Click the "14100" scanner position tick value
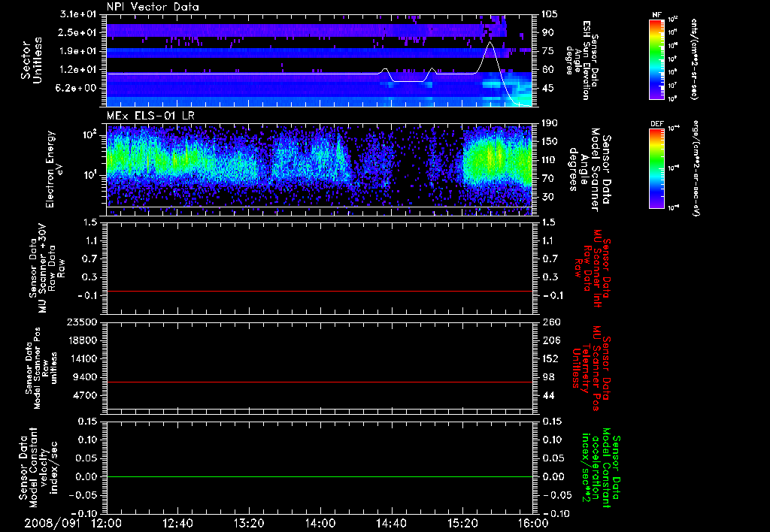 pyautogui.click(x=82, y=358)
